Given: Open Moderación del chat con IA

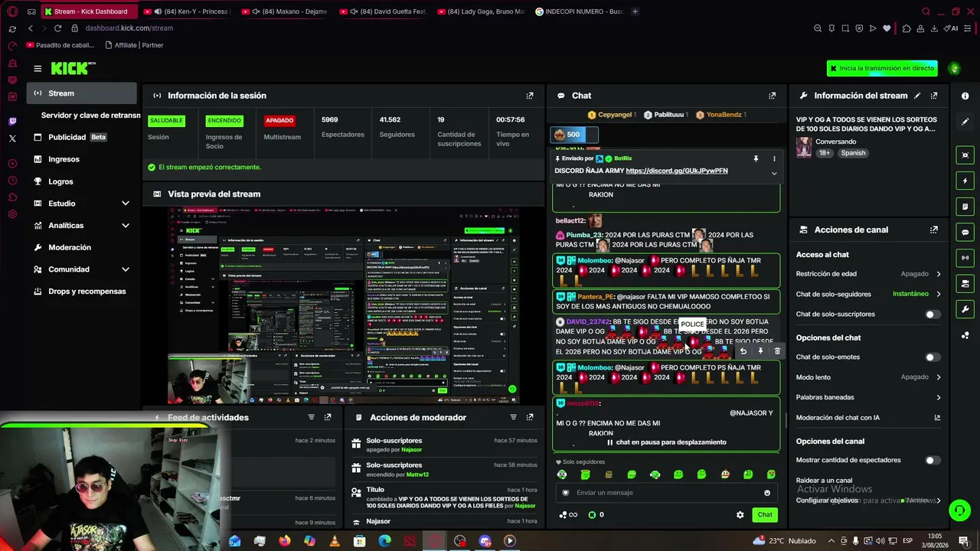Looking at the screenshot, I should [868, 418].
